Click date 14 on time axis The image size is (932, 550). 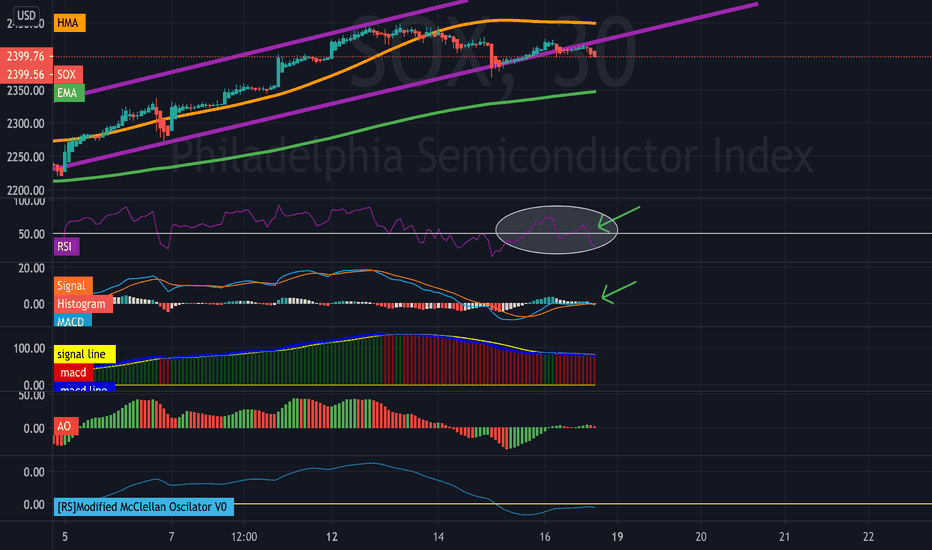pos(438,537)
